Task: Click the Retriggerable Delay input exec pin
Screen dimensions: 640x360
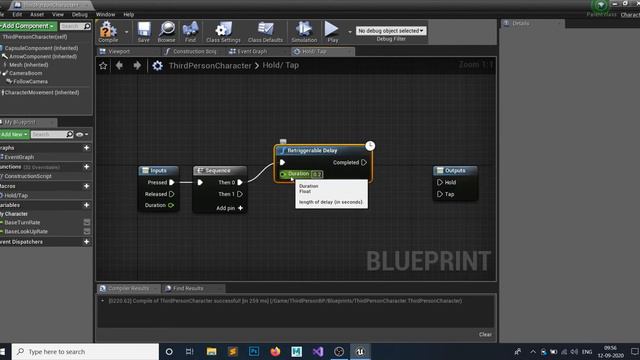Action: (282, 162)
